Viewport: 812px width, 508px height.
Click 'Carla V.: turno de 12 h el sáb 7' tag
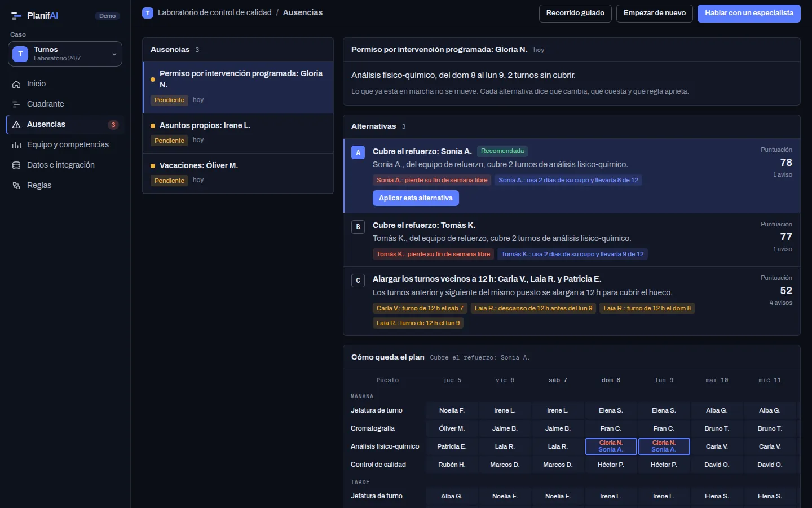click(420, 308)
